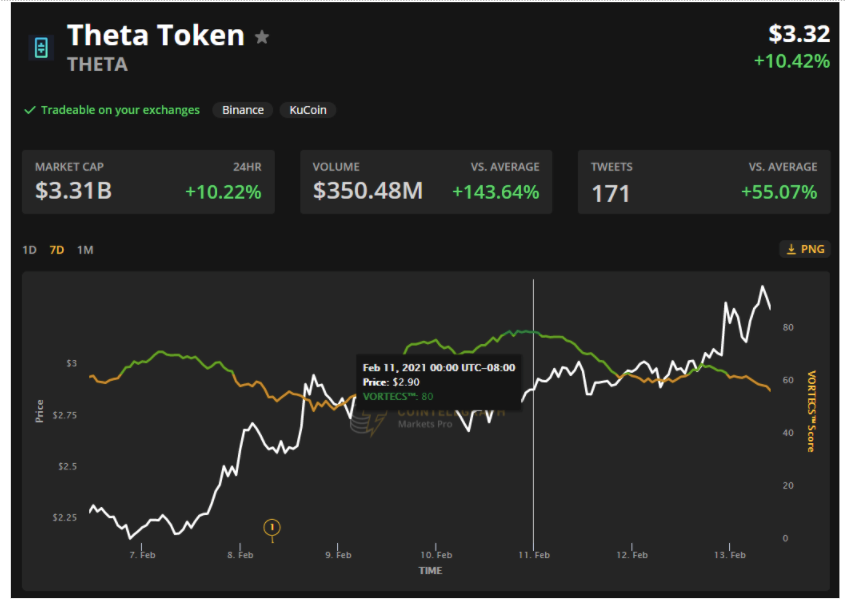
Task: Click the 9. Feb date on time axis
Action: [x=338, y=555]
